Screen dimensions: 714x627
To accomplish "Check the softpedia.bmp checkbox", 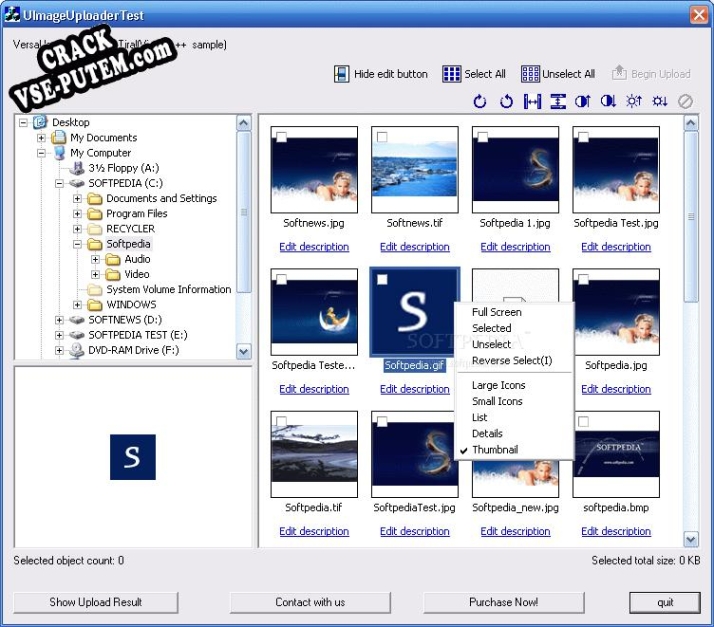I will 584,422.
